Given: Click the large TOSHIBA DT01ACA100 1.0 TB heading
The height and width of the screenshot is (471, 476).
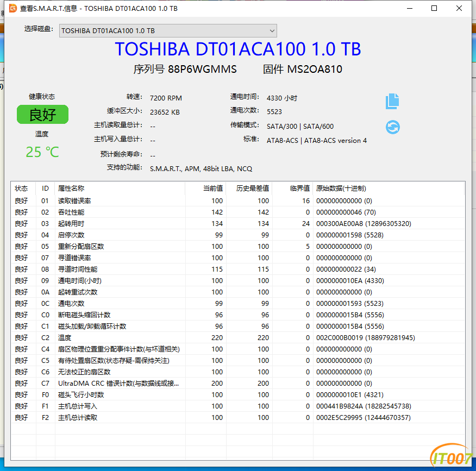Looking at the screenshot, I should [x=237, y=49].
